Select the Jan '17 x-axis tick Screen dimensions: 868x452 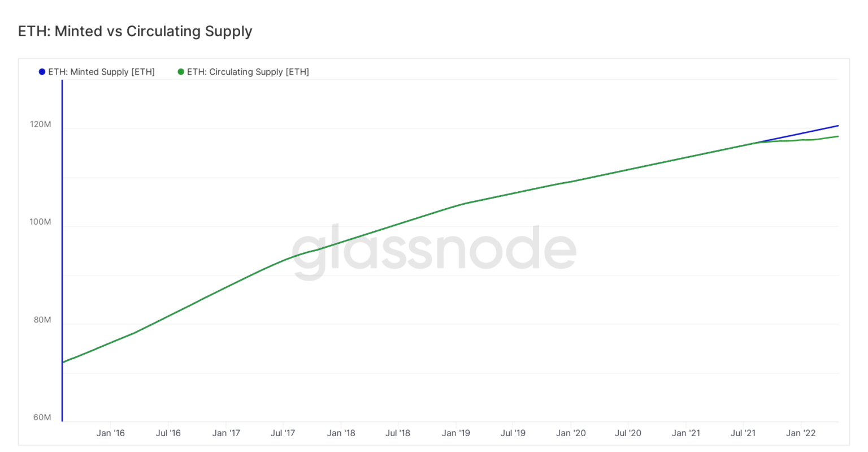(x=226, y=433)
